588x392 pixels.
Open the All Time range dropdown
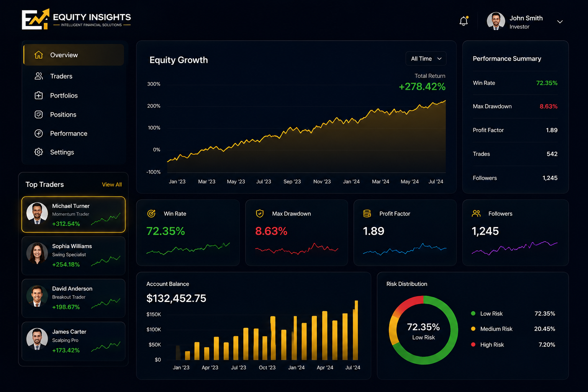coord(426,59)
